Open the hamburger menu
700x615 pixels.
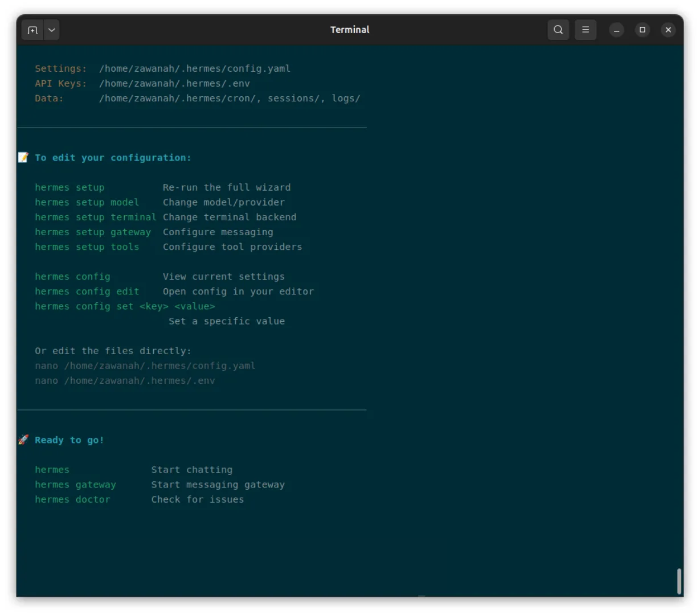pos(586,30)
